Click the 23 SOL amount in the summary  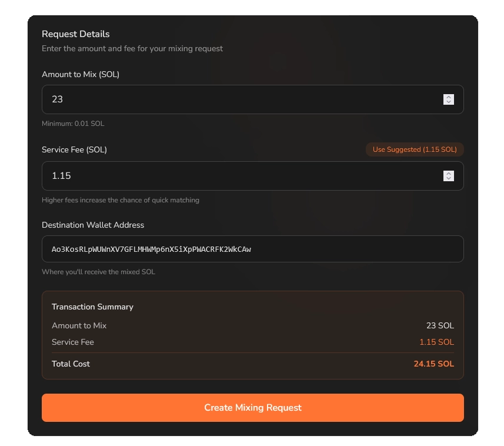[x=440, y=325]
